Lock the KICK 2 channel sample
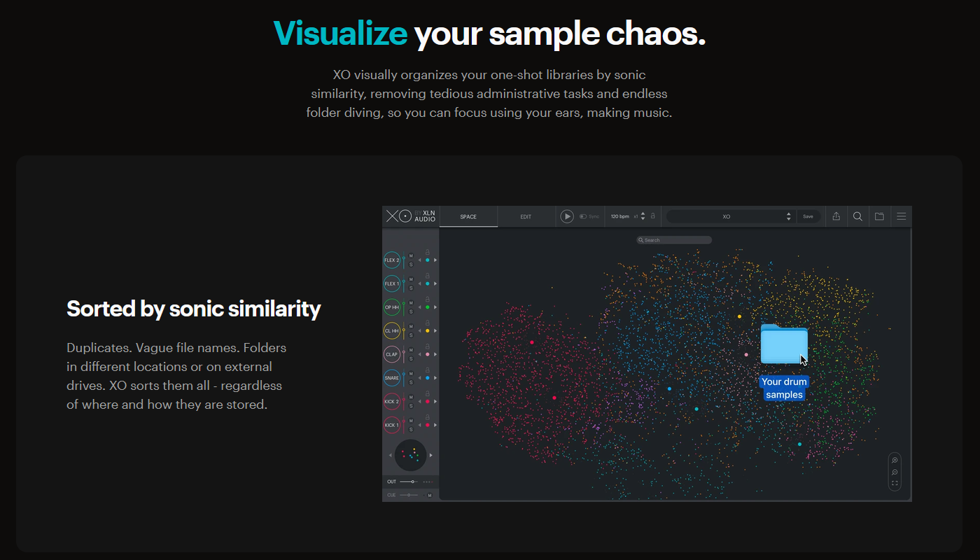Viewport: 980px width, 560px height. click(x=428, y=393)
